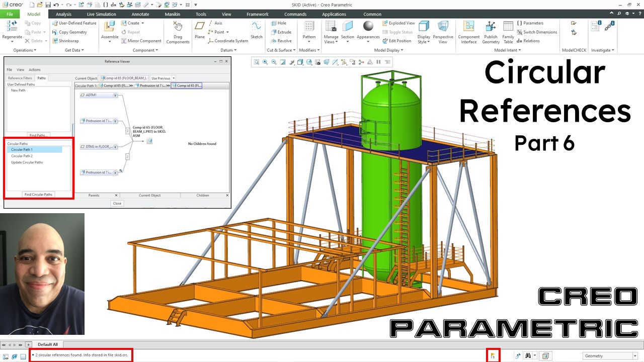Select Mirror Component tool
The image size is (644, 362).
pyautogui.click(x=140, y=41)
